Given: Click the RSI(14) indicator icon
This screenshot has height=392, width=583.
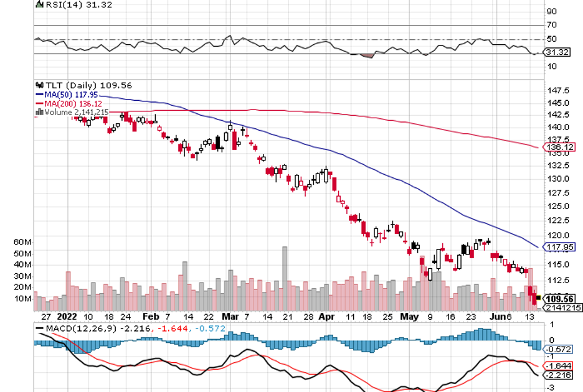Looking at the screenshot, I should tap(39, 4).
